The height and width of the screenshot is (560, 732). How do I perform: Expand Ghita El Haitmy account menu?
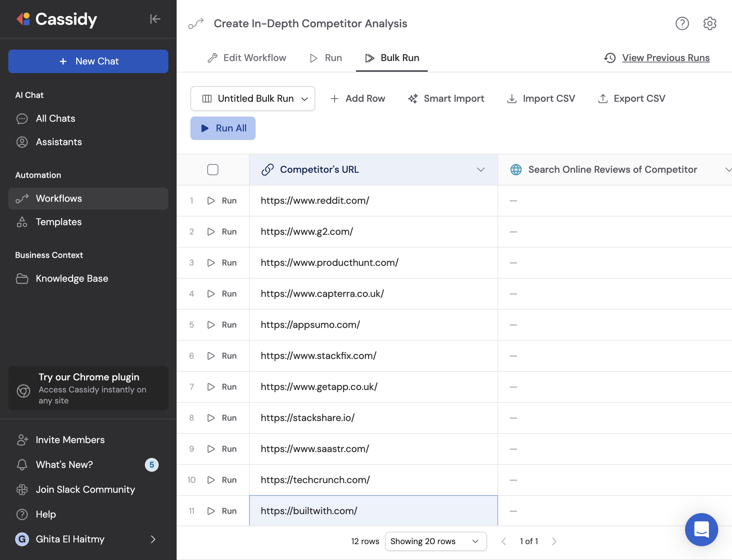coord(88,539)
